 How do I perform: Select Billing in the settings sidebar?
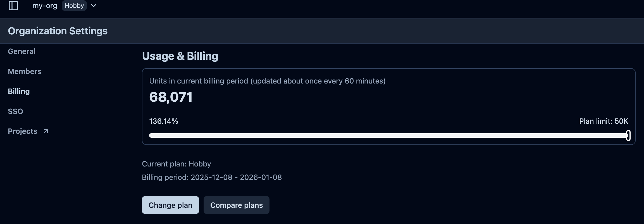19,91
